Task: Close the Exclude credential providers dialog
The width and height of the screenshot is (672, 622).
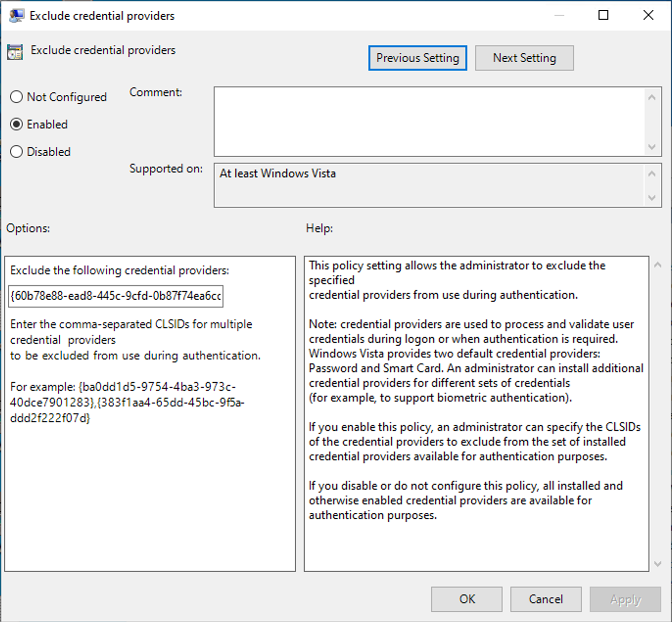Action: pyautogui.click(x=648, y=15)
